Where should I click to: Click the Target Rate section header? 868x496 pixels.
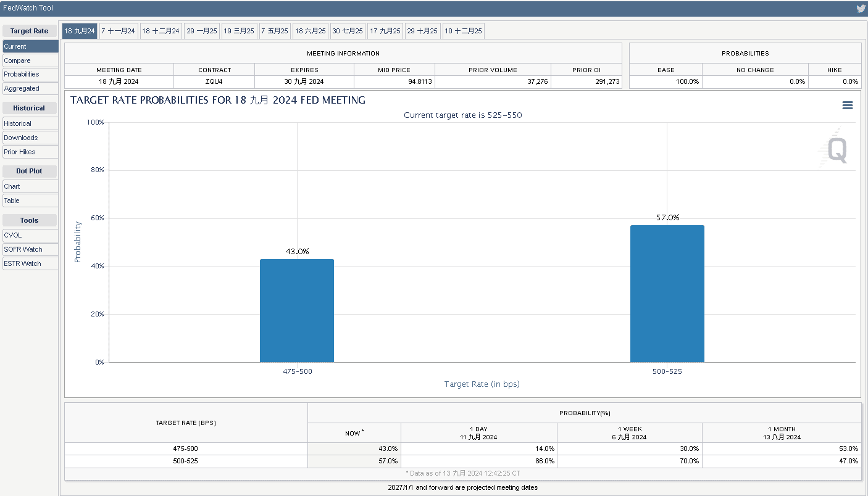point(29,31)
